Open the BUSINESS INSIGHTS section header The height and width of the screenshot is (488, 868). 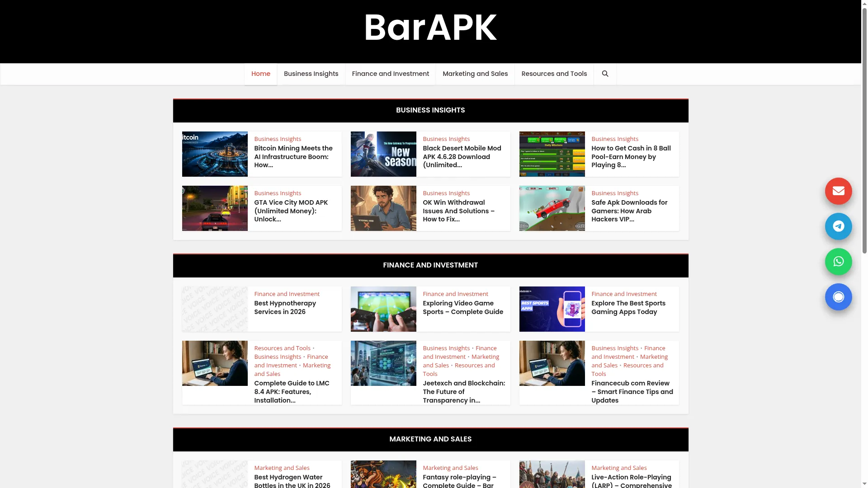tap(430, 110)
